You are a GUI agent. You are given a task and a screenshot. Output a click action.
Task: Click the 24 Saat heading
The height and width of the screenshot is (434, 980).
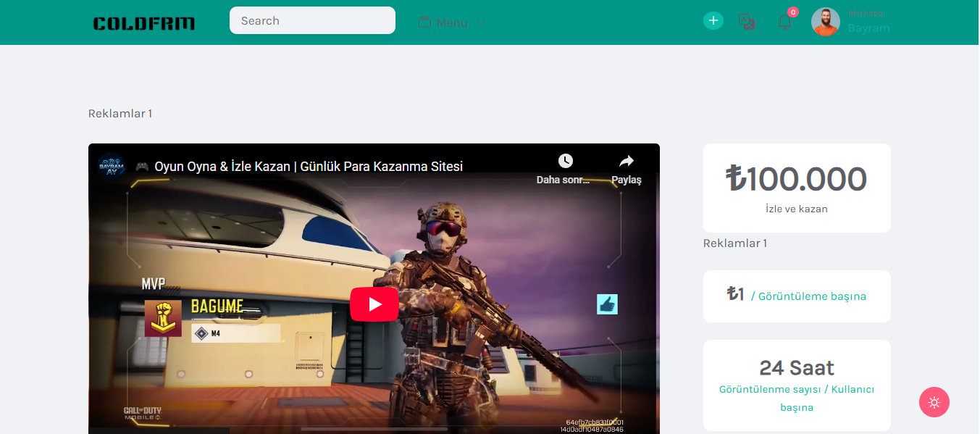tap(797, 367)
